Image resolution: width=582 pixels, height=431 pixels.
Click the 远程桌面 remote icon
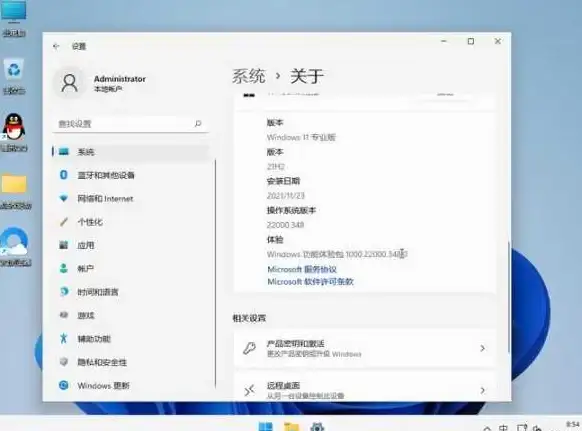coord(249,391)
